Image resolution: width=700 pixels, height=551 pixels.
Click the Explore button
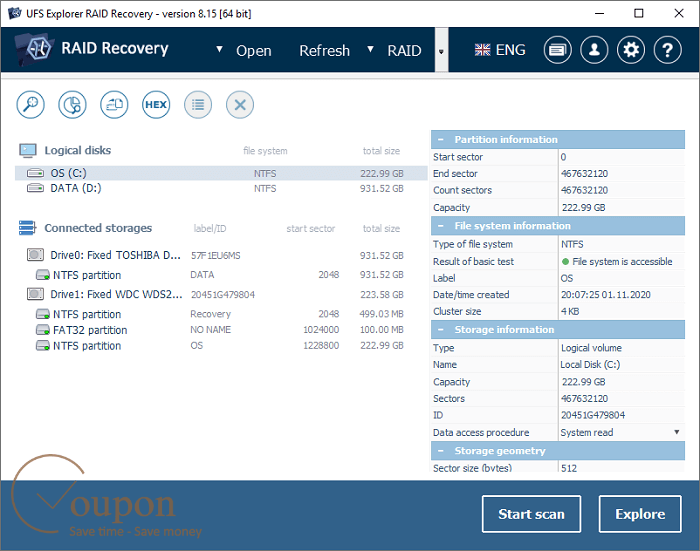click(640, 514)
